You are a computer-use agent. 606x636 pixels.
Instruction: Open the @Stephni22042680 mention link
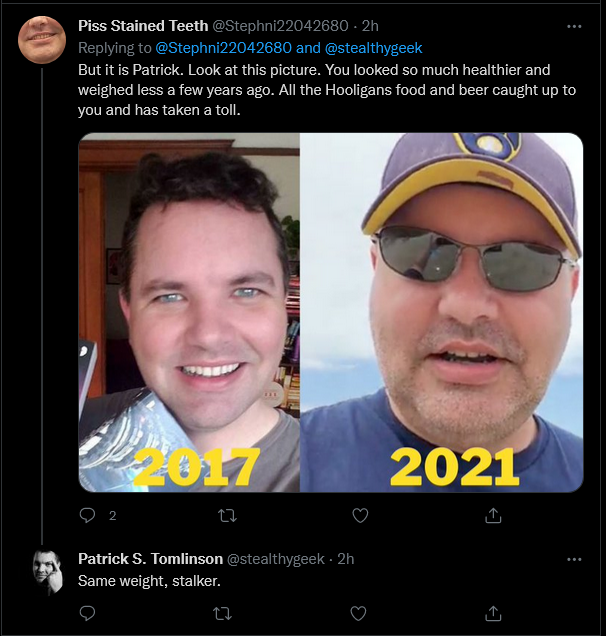tap(223, 48)
